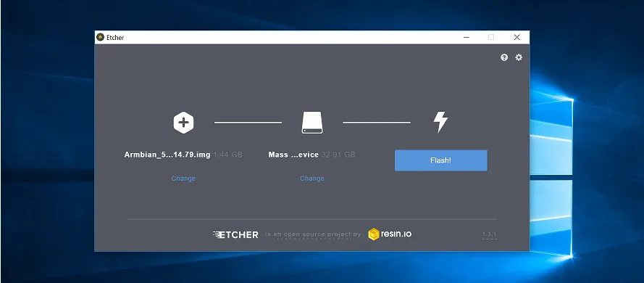
Task: Minimize the Etcher window
Action: 467,38
